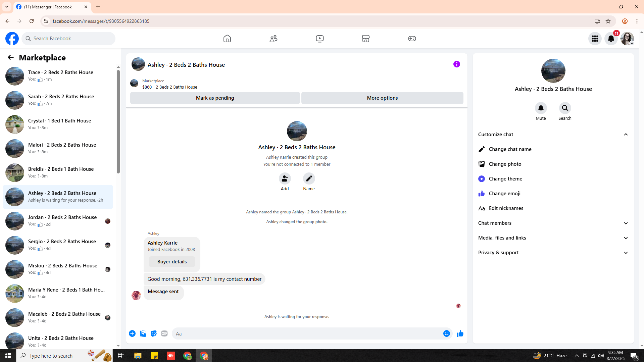Open the Marketplace tab icon
Screen dimensions: 644x362
click(x=366, y=39)
